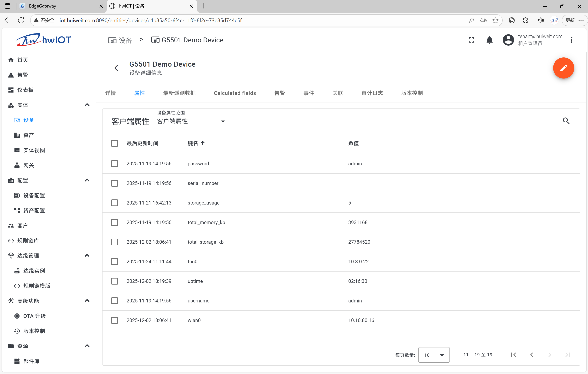This screenshot has height=374, width=588.
Task: Click the orange pencil edit button
Action: click(x=563, y=68)
